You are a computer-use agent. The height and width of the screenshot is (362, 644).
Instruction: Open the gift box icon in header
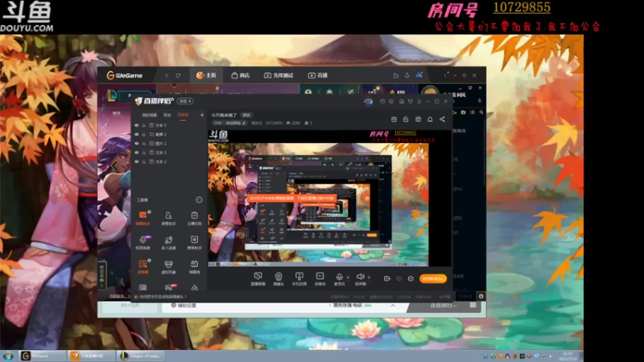394,119
